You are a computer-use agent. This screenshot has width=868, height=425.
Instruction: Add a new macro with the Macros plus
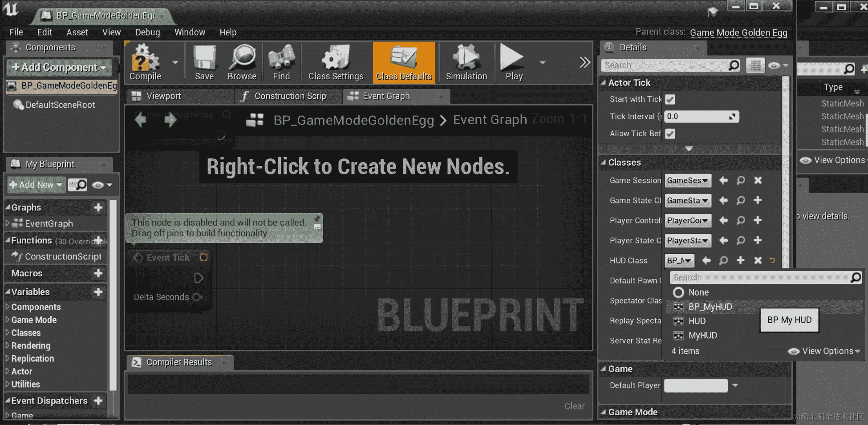[98, 273]
